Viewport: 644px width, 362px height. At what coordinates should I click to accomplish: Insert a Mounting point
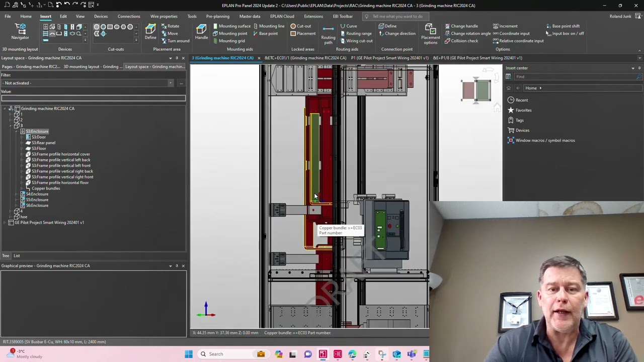tap(229, 34)
